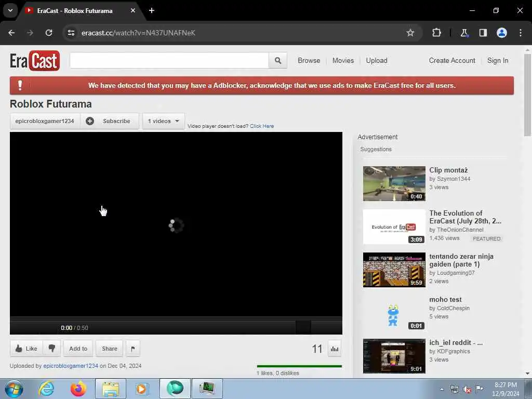Open the Chrome profile avatar
Viewport: 532px width, 399px height.
click(x=502, y=33)
